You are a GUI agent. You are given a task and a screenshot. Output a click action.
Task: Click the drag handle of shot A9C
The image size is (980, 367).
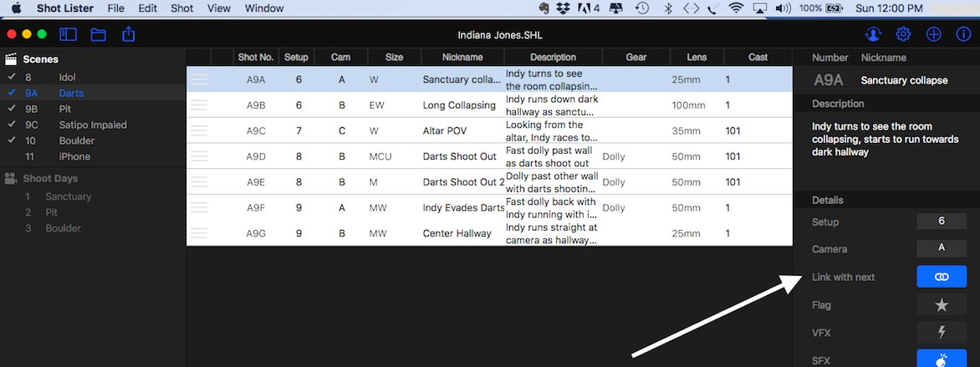coord(199,130)
